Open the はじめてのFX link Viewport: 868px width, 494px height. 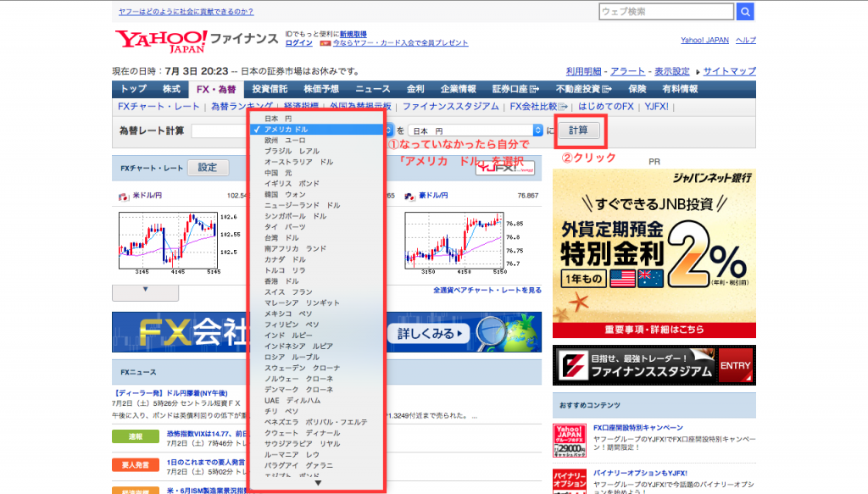click(606, 107)
